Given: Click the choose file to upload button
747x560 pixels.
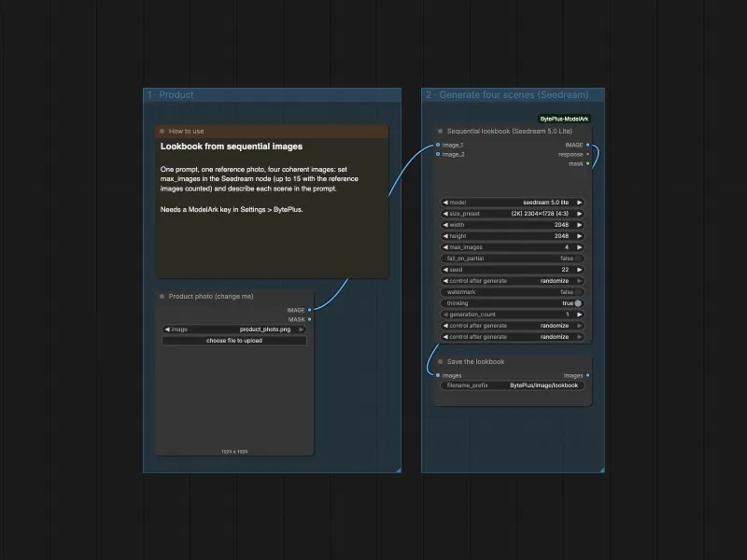Looking at the screenshot, I should point(234,341).
